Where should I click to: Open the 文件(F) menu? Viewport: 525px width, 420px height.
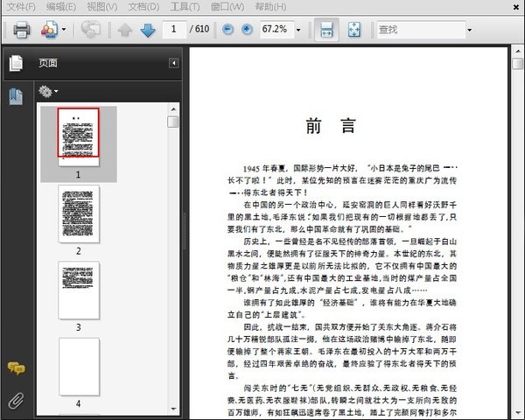21,6
